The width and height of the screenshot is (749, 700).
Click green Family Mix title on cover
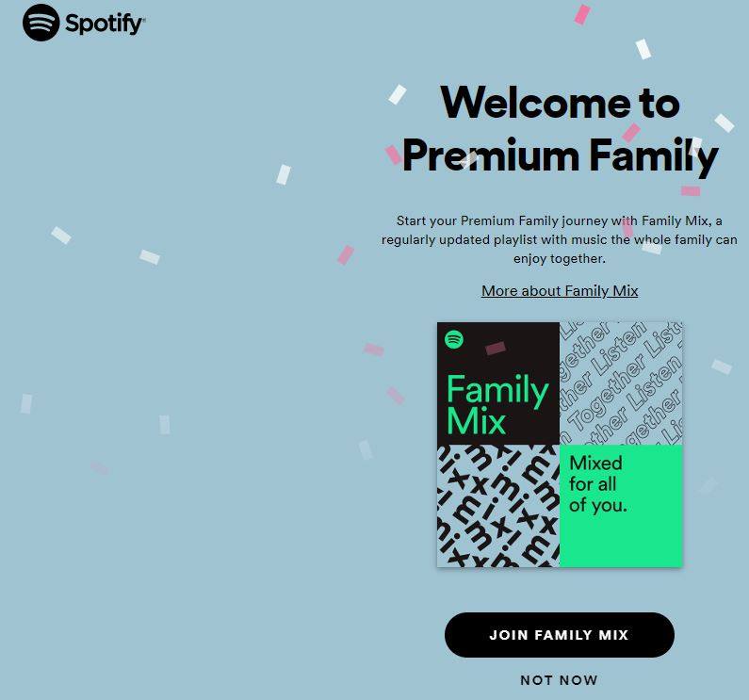pos(497,404)
